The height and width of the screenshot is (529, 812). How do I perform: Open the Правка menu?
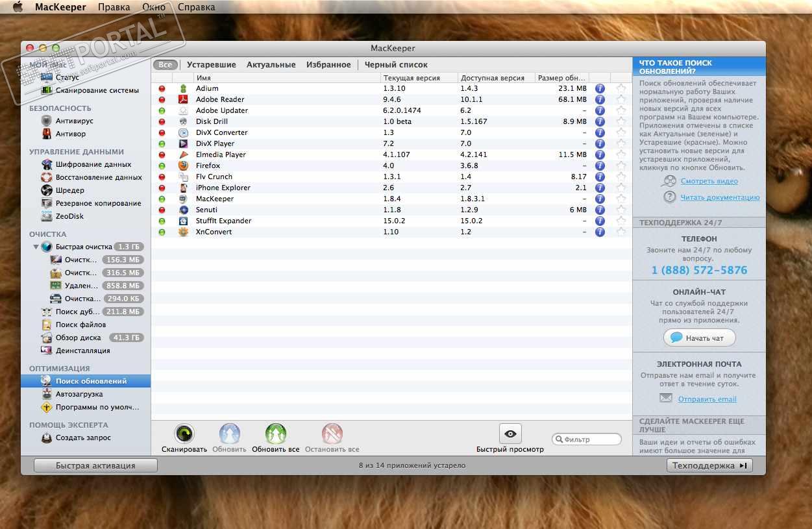coord(114,7)
